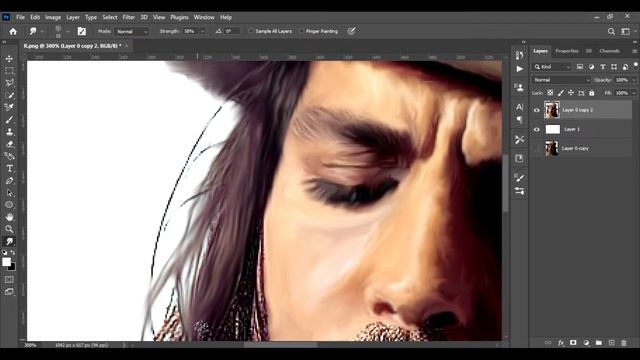Click the Search magnifier at top right
The width and height of the screenshot is (640, 360).
(611, 31)
